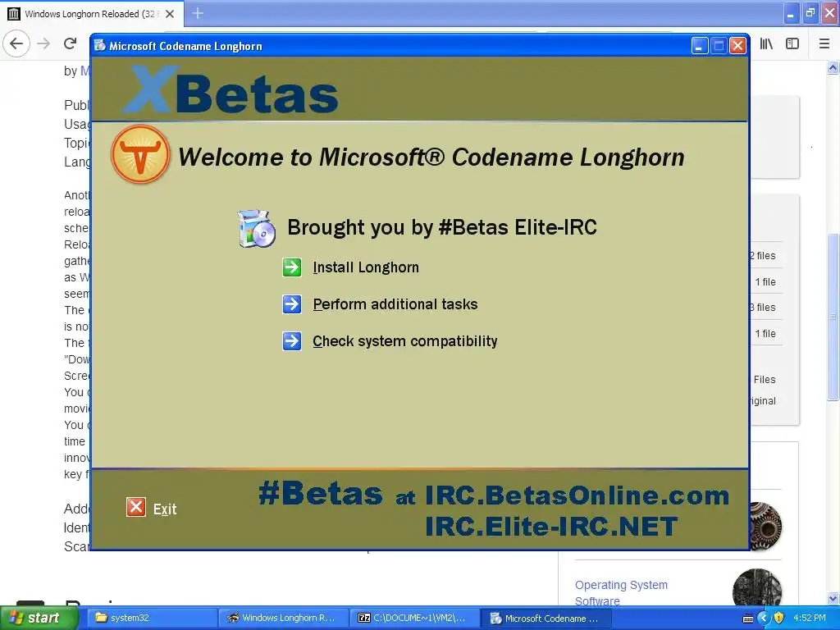This screenshot has height=630, width=840.
Task: Select Microsoft Codename taskbar button
Action: tap(546, 618)
